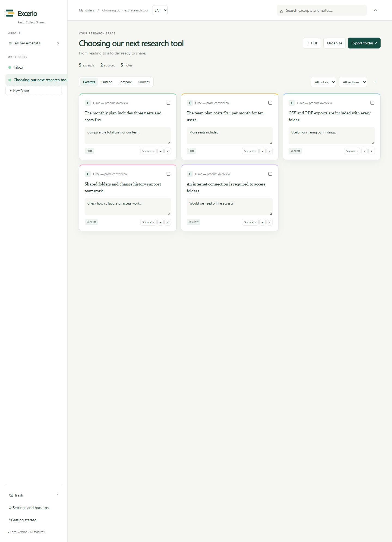Remove the CSV and PDF exports excerpt
392x542 pixels.
point(372,151)
